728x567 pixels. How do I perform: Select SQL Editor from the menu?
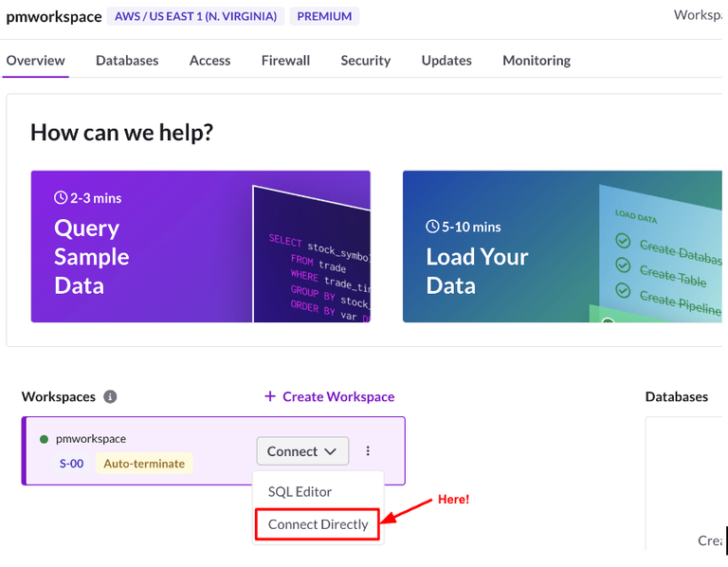pyautogui.click(x=300, y=492)
